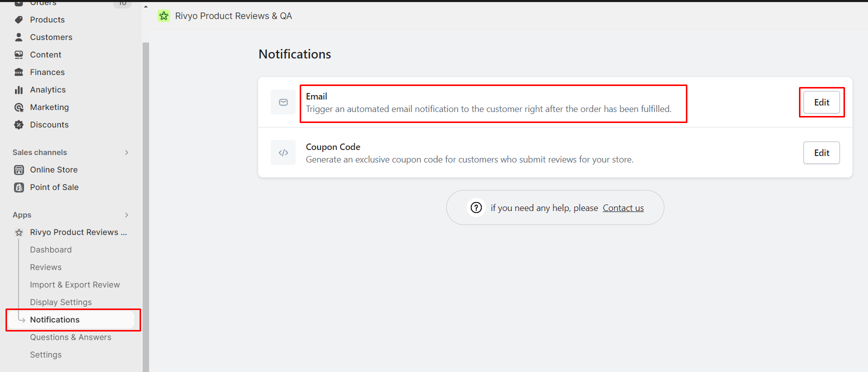Select Display Settings under Rivyo
Screen dimensions: 868x372
[x=61, y=302]
